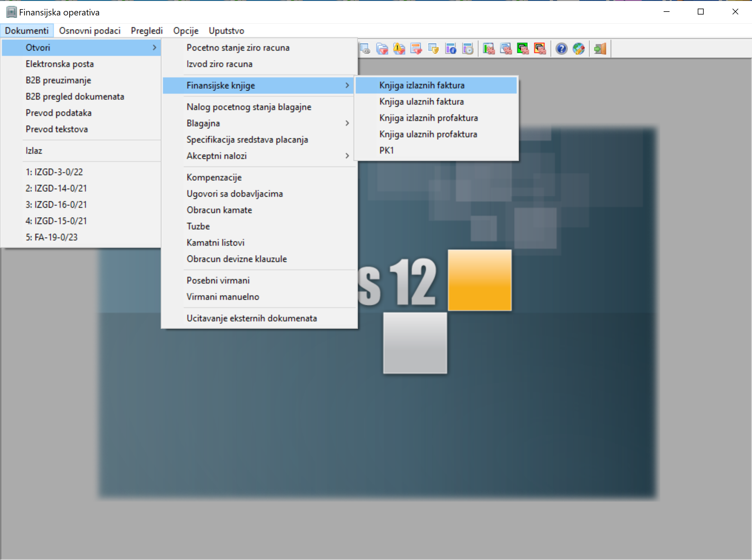The image size is (752, 560).
Task: Open recent document IZGD-3-0/22
Action: pyautogui.click(x=54, y=172)
